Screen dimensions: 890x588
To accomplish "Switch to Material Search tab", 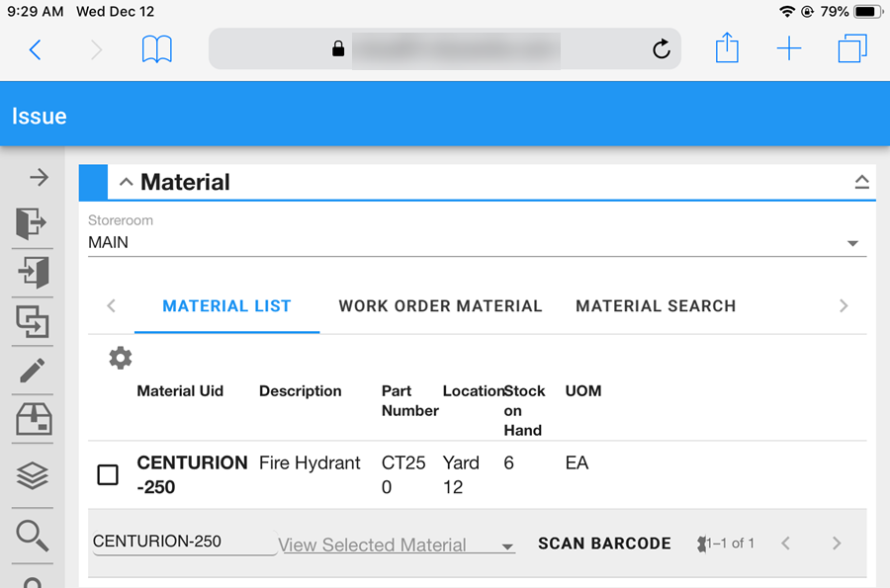I will coord(655,306).
